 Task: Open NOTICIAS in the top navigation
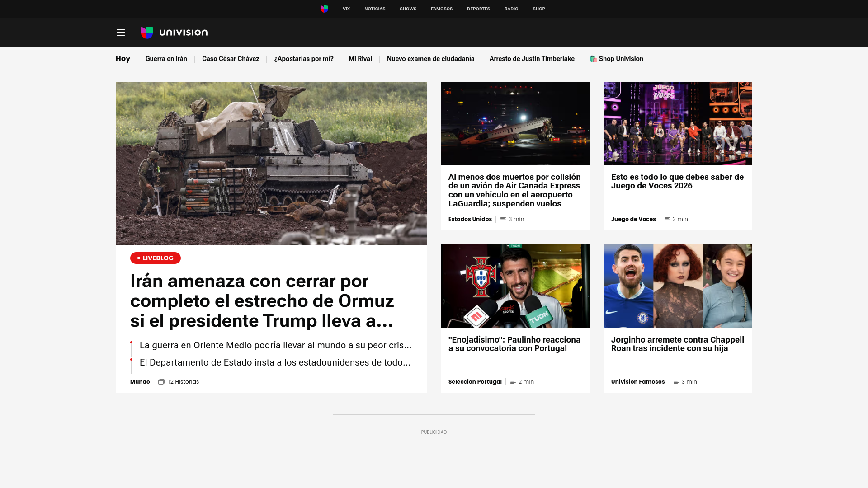375,9
